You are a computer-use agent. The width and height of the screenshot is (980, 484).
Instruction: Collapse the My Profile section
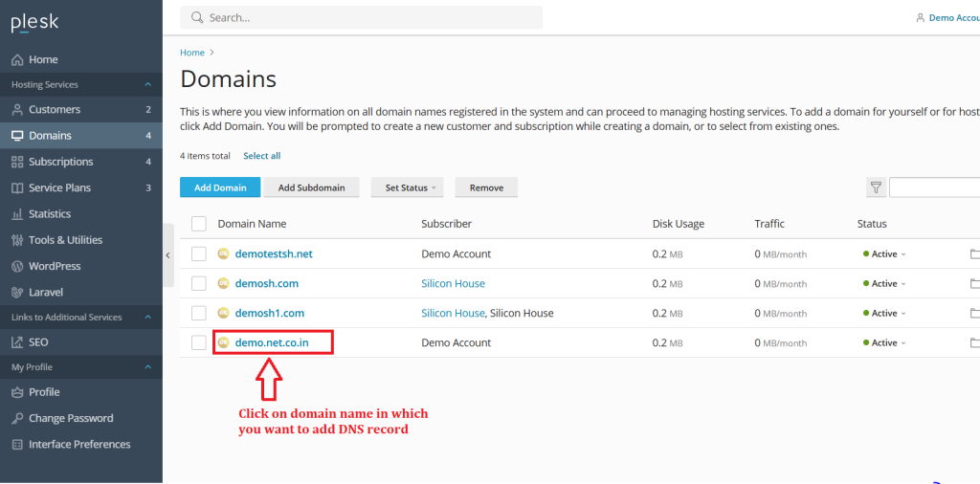[x=147, y=367]
